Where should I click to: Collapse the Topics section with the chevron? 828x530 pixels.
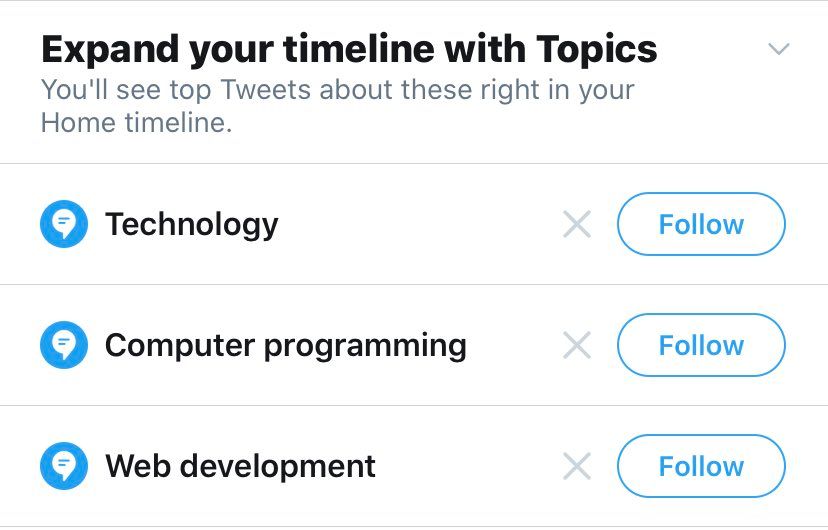[x=779, y=49]
